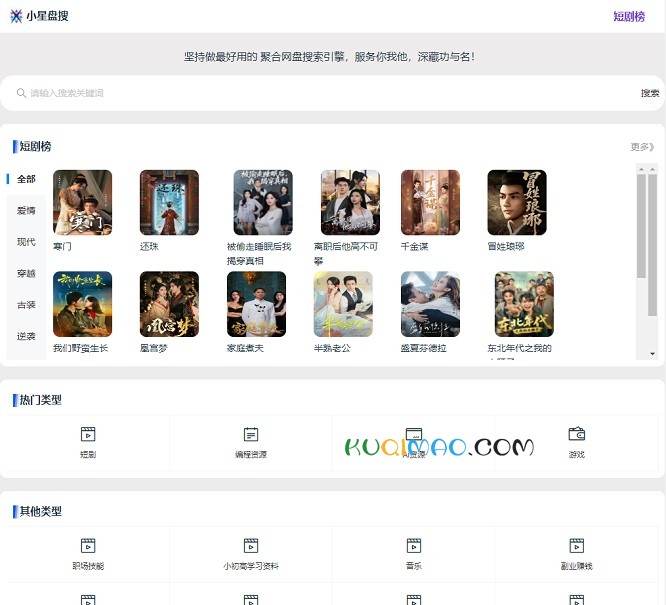Open the 音乐 label
Image resolution: width=666 pixels, height=605 pixels.
point(414,566)
